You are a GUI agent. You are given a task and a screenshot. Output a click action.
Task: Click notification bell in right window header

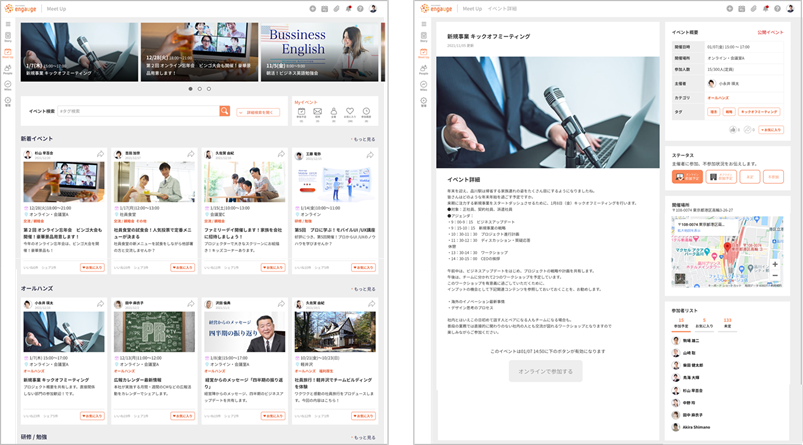pos(766,9)
